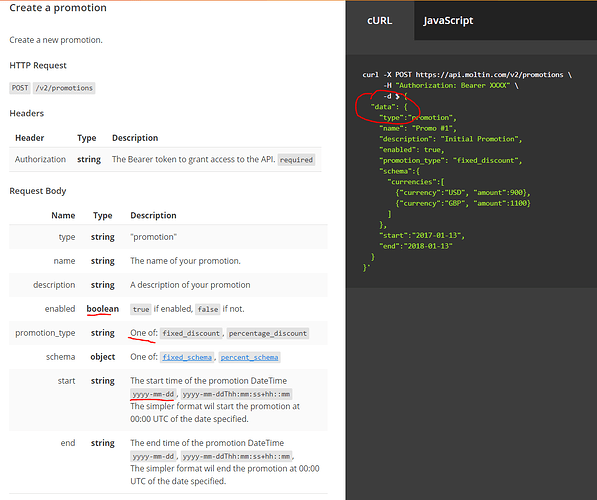Open the percent_schema link

[249, 357]
